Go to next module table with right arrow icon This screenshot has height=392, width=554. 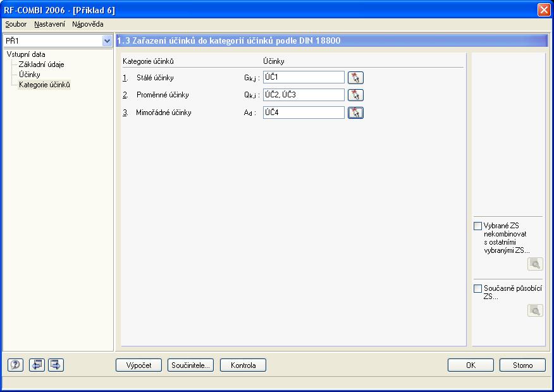[x=56, y=365]
